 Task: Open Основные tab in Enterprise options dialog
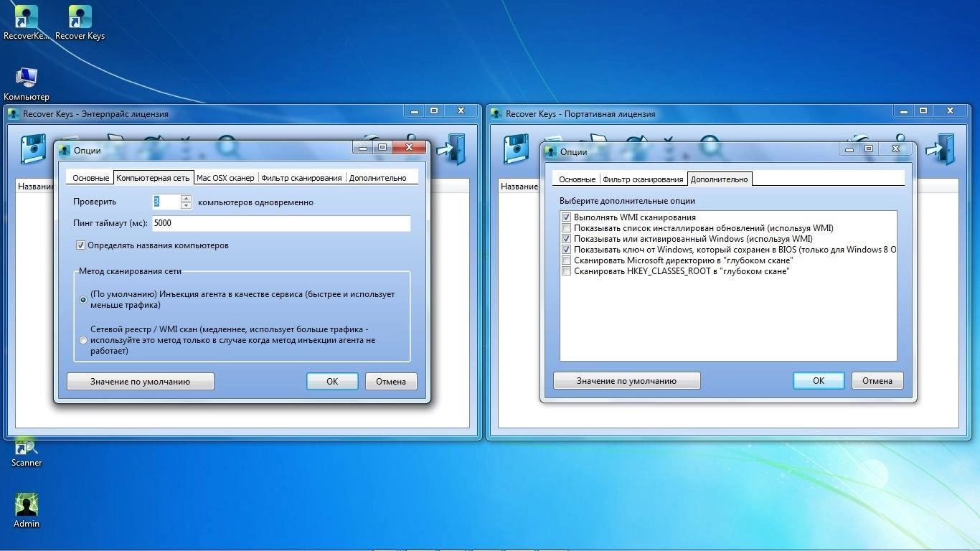pyautogui.click(x=90, y=178)
